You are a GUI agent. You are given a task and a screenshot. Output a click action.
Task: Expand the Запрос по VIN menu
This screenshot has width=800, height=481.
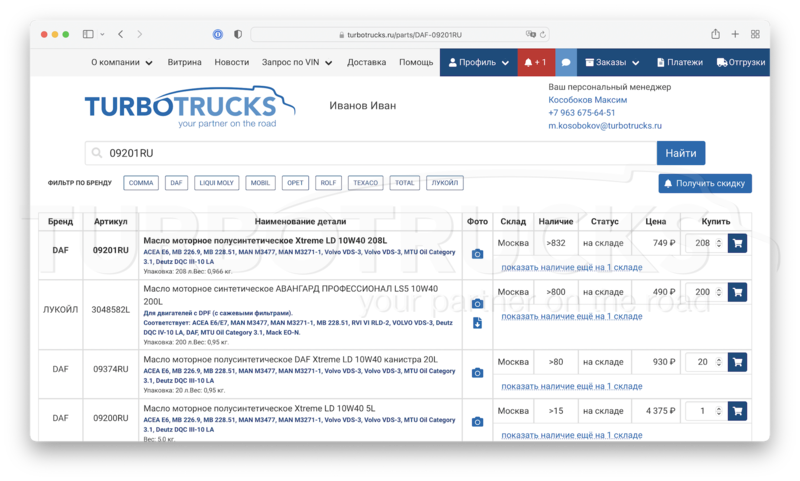(297, 62)
